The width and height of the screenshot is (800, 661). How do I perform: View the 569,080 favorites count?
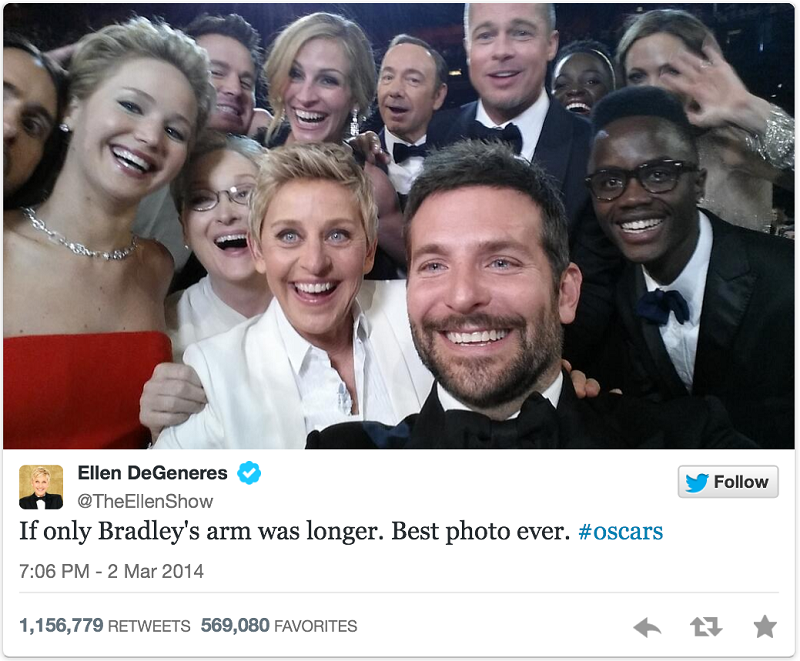pyautogui.click(x=279, y=625)
